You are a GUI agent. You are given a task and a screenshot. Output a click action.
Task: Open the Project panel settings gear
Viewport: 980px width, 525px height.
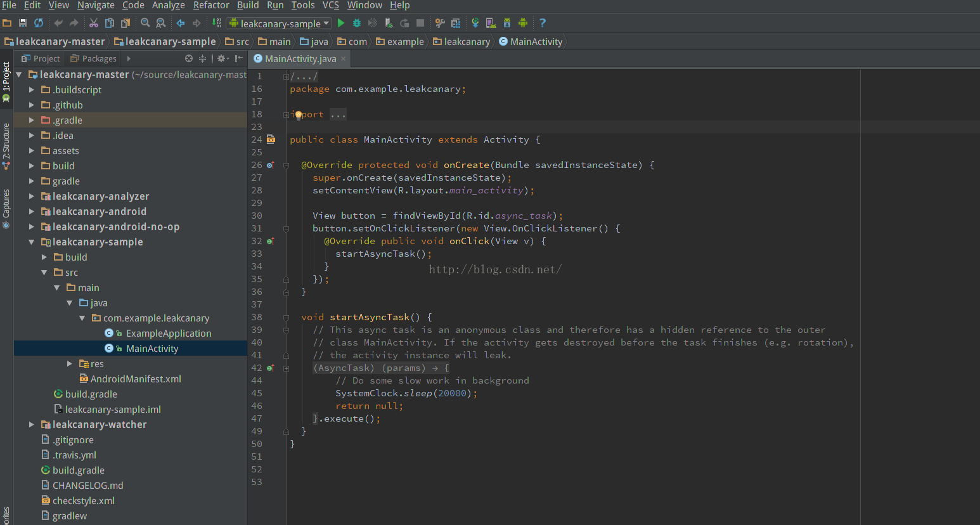point(221,58)
